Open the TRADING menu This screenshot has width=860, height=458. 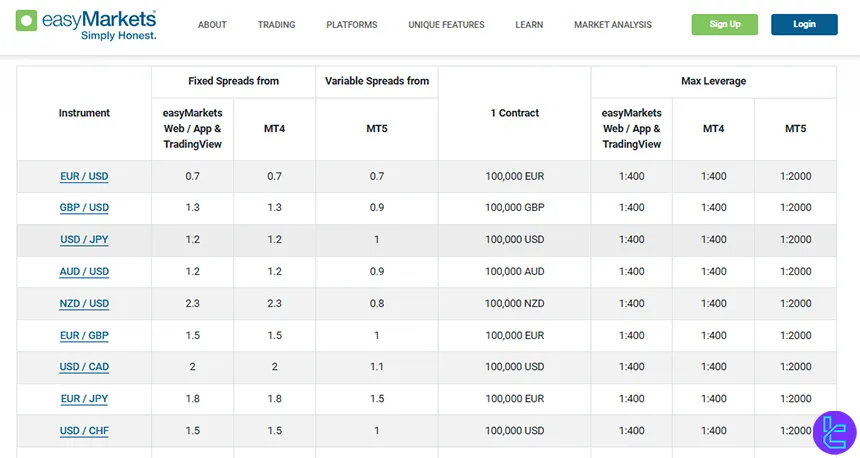276,25
